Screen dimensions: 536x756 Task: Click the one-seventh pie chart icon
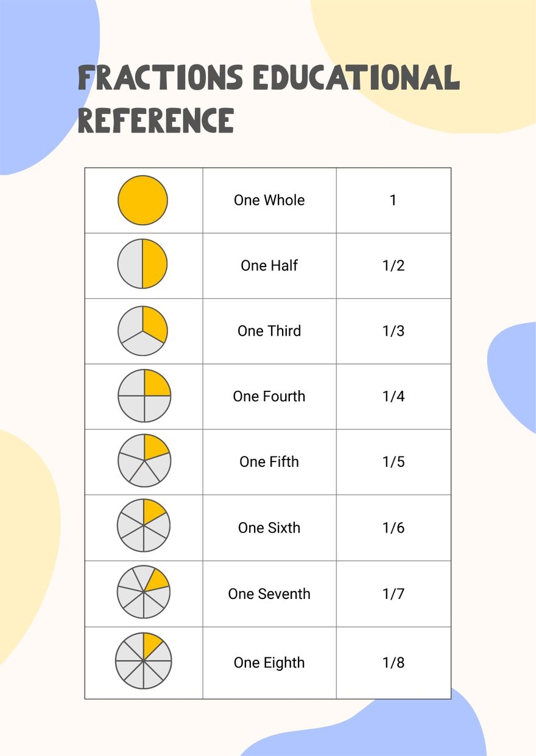143,591
